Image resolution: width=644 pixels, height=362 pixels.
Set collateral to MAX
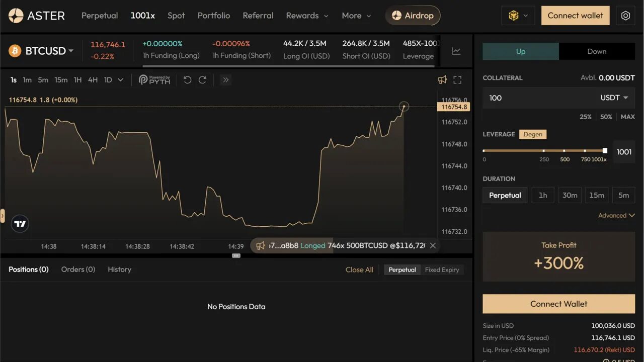[x=627, y=117]
